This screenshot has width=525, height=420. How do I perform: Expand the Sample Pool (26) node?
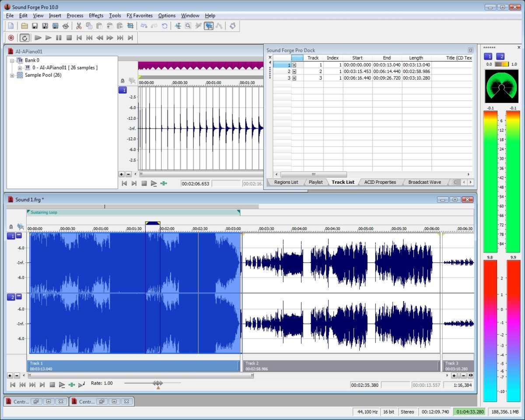point(12,75)
